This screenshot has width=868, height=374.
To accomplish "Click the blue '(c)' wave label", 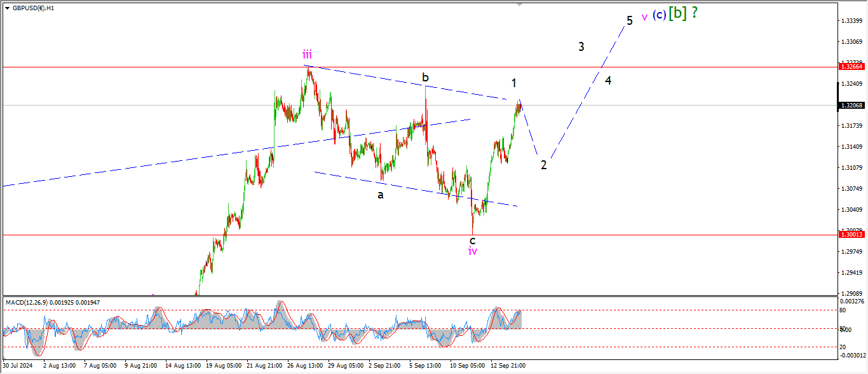I will pyautogui.click(x=659, y=15).
